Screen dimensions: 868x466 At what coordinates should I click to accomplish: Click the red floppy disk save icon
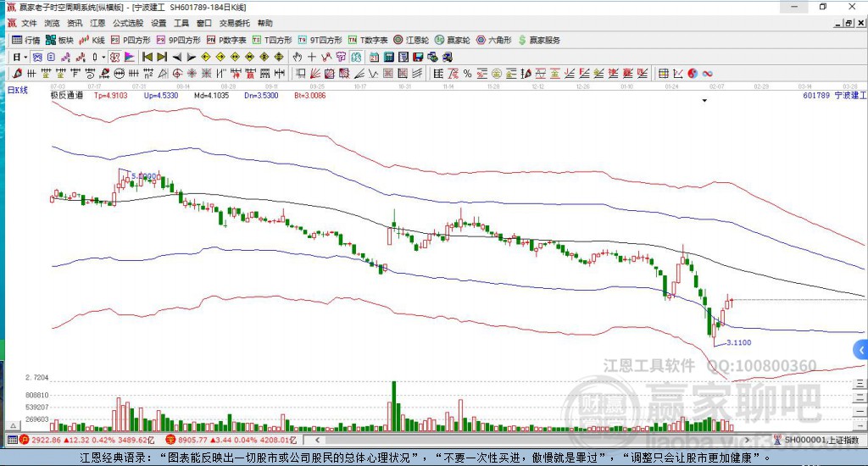pos(418,57)
